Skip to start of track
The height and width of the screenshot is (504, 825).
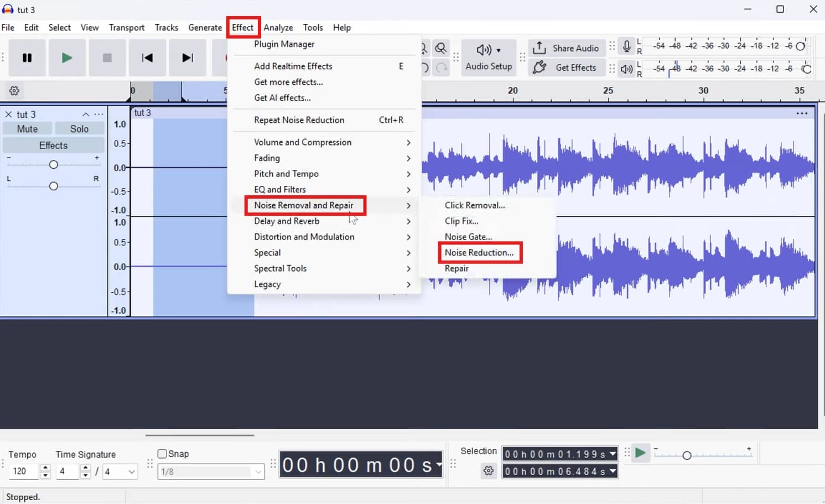click(x=147, y=58)
